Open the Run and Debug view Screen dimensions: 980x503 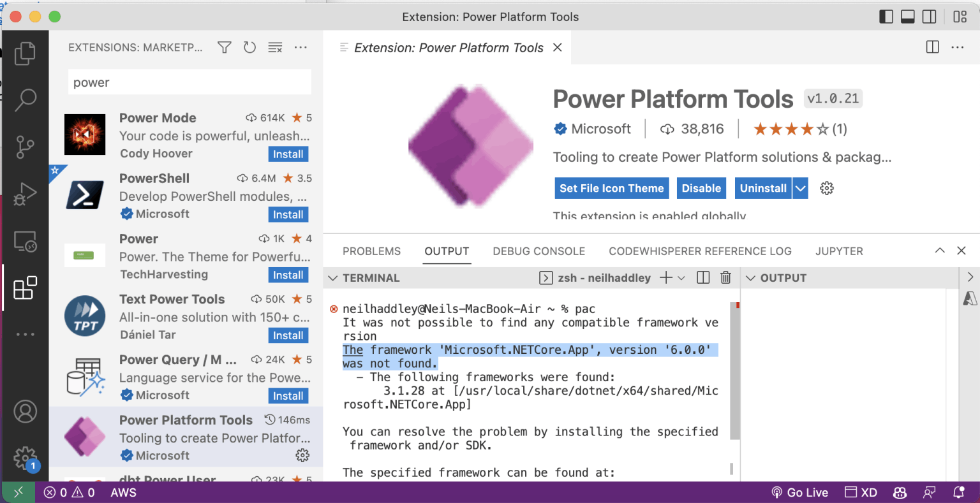point(25,194)
